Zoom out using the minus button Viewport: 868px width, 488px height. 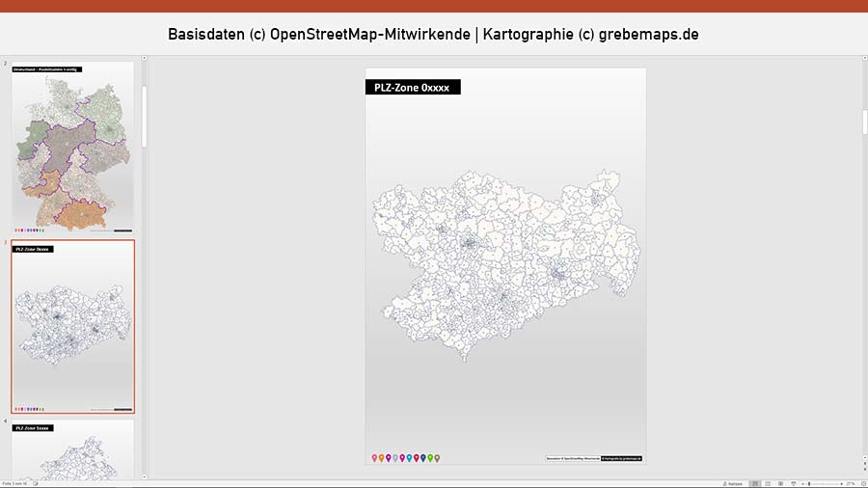tap(802, 483)
